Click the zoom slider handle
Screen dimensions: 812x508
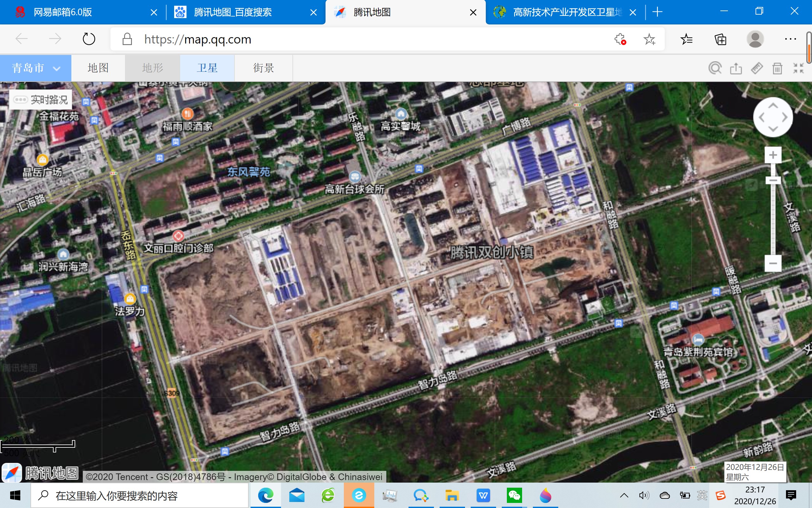pos(773,180)
